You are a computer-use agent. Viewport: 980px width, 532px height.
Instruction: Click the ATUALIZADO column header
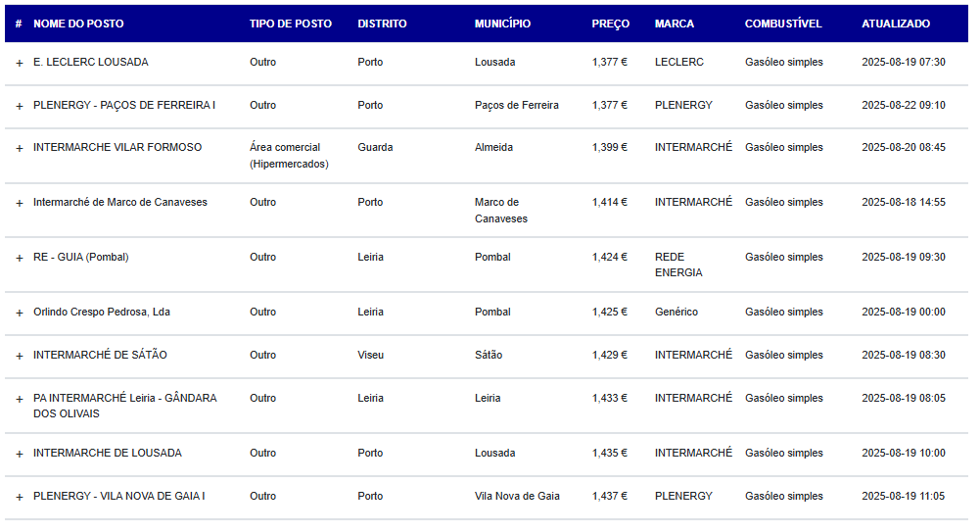(896, 24)
